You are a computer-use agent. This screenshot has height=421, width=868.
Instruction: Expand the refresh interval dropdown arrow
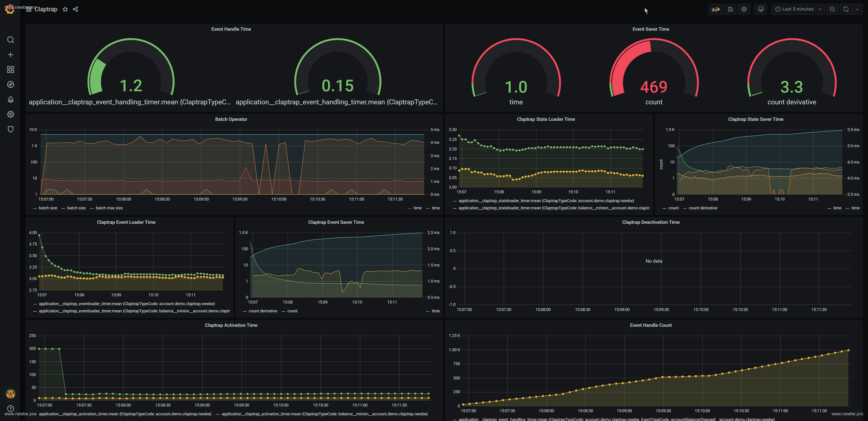(857, 9)
